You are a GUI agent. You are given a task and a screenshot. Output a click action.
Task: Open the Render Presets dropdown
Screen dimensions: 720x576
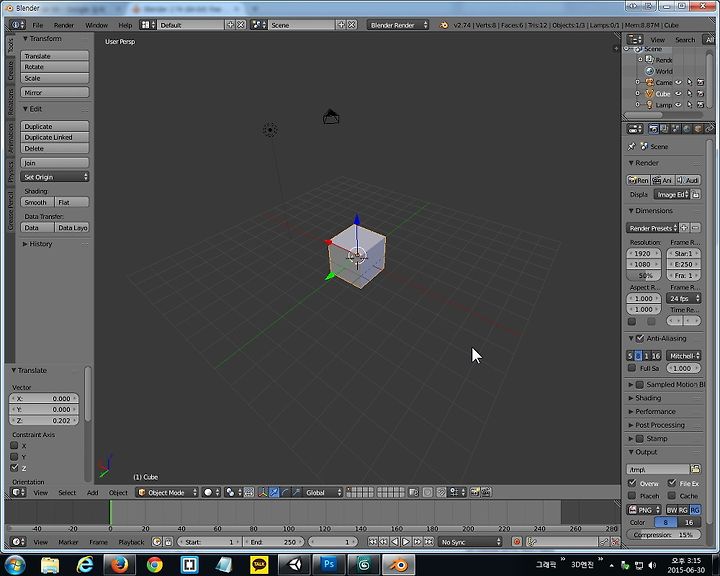pos(652,228)
